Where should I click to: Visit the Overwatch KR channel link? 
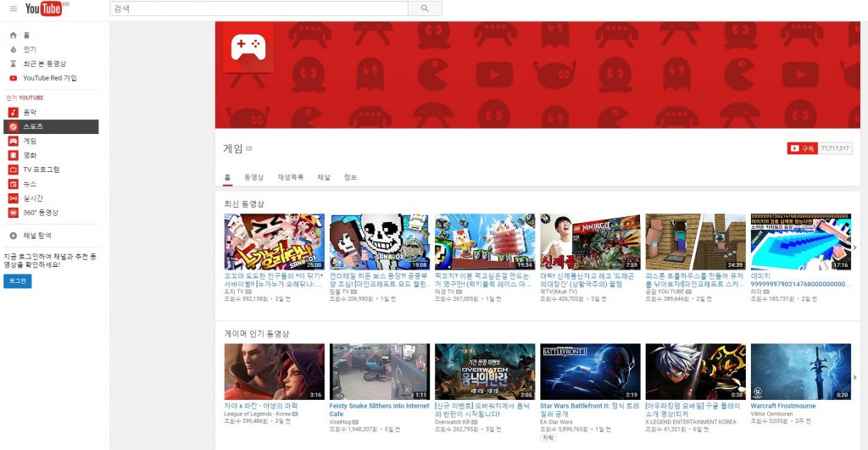click(453, 422)
